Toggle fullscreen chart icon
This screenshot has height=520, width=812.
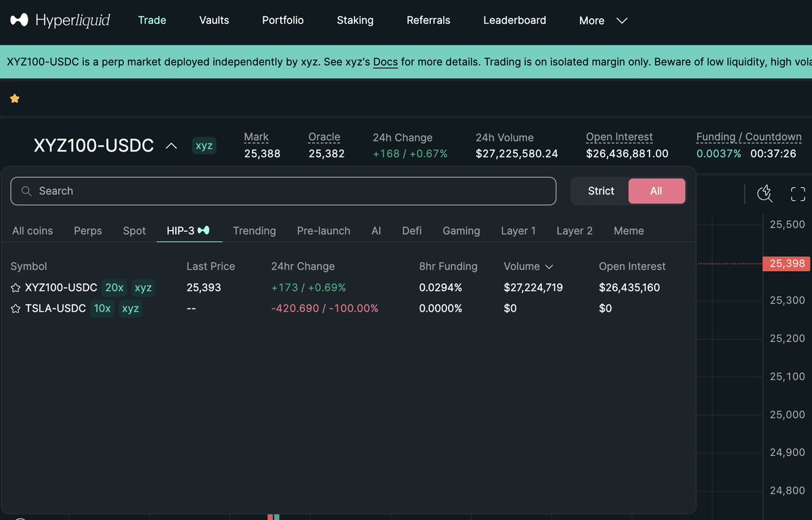[x=798, y=194]
